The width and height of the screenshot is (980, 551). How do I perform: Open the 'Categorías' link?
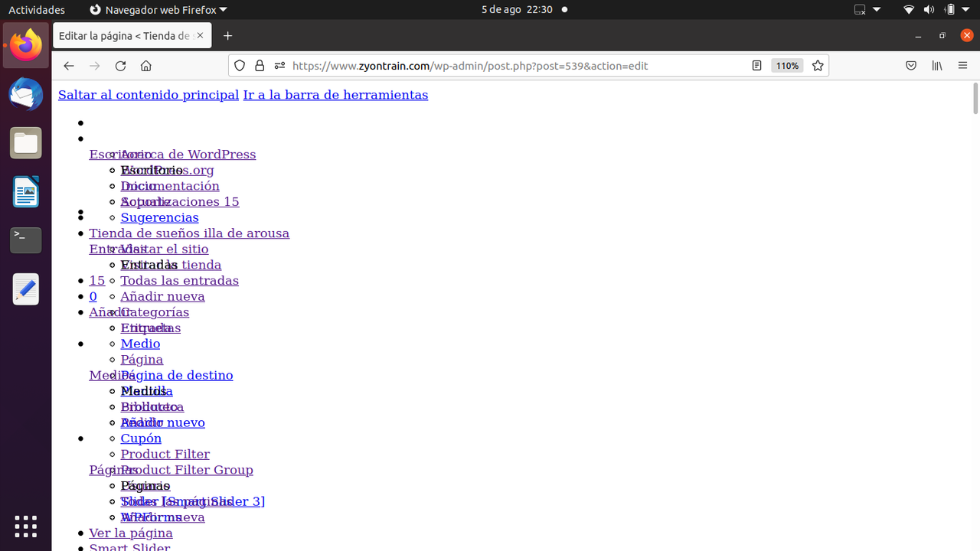pos(155,312)
